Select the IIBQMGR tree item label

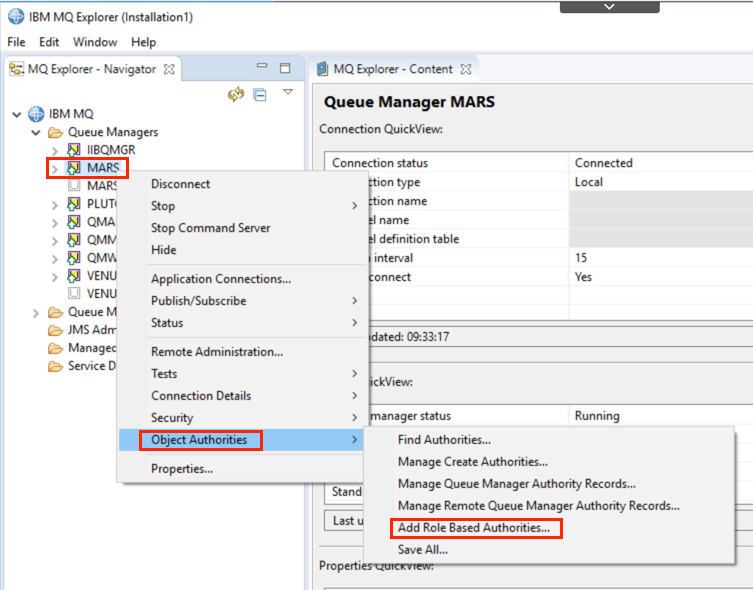(111, 150)
